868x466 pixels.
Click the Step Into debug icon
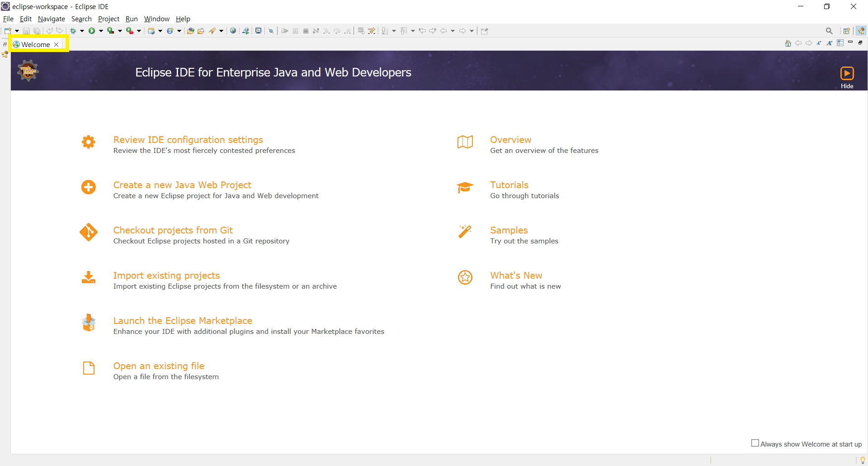tap(326, 31)
